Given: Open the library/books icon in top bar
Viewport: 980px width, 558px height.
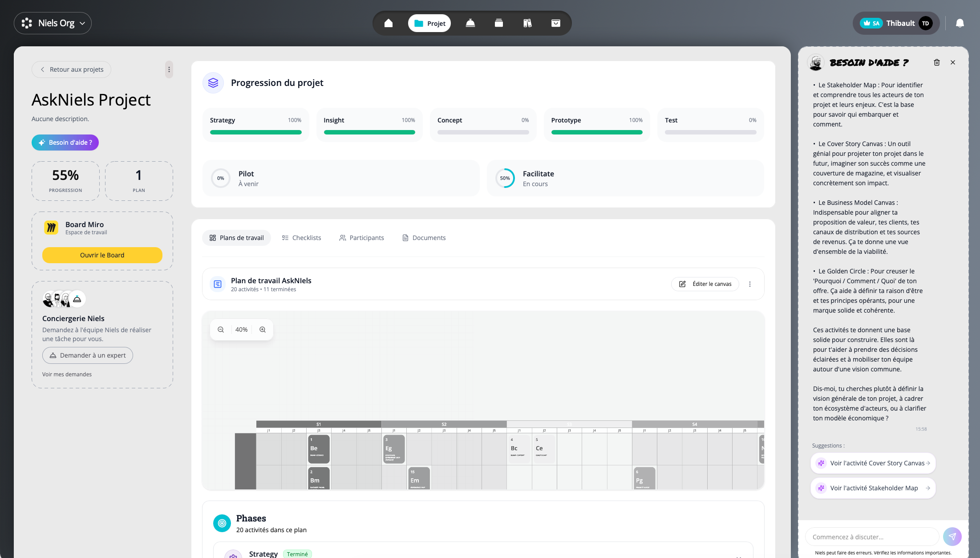Looking at the screenshot, I should pos(527,23).
